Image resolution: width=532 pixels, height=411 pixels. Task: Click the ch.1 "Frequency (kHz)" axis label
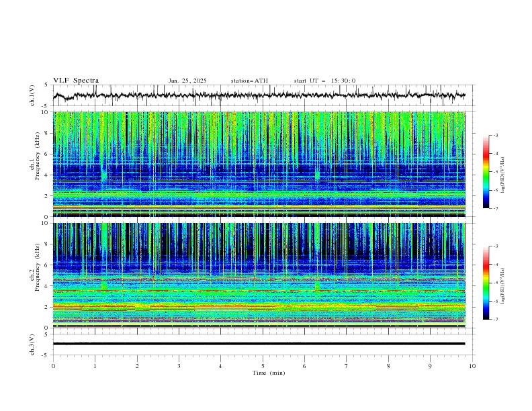[37, 154]
